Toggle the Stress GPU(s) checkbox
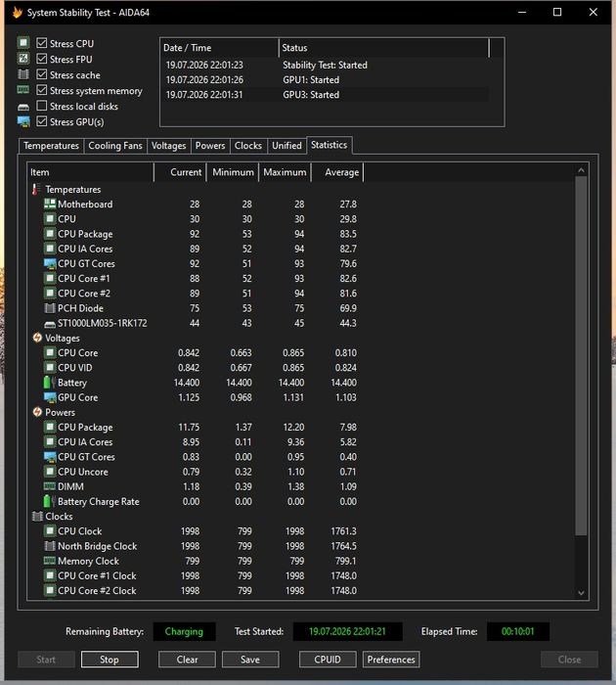Viewport: 616px width, 685px height. (x=41, y=121)
